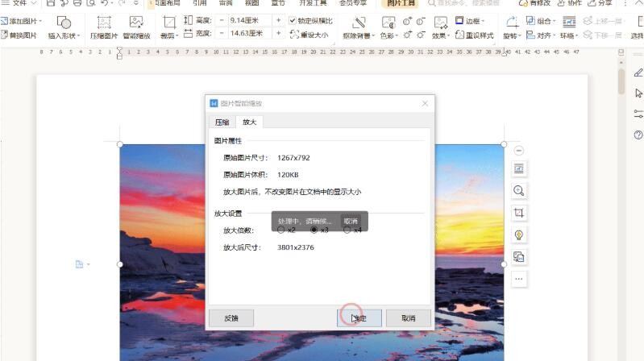This screenshot has height=361, width=644.
Task: Click the Remove Background (抠除背景) icon
Action: [x=359, y=27]
